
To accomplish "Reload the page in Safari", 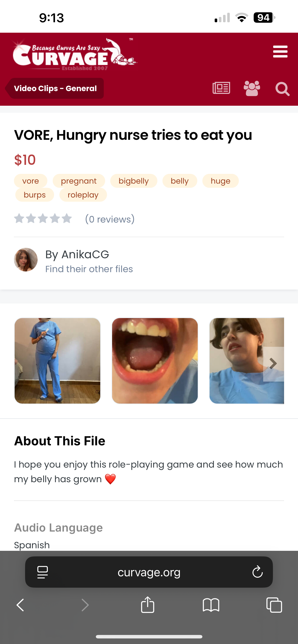I will [257, 572].
